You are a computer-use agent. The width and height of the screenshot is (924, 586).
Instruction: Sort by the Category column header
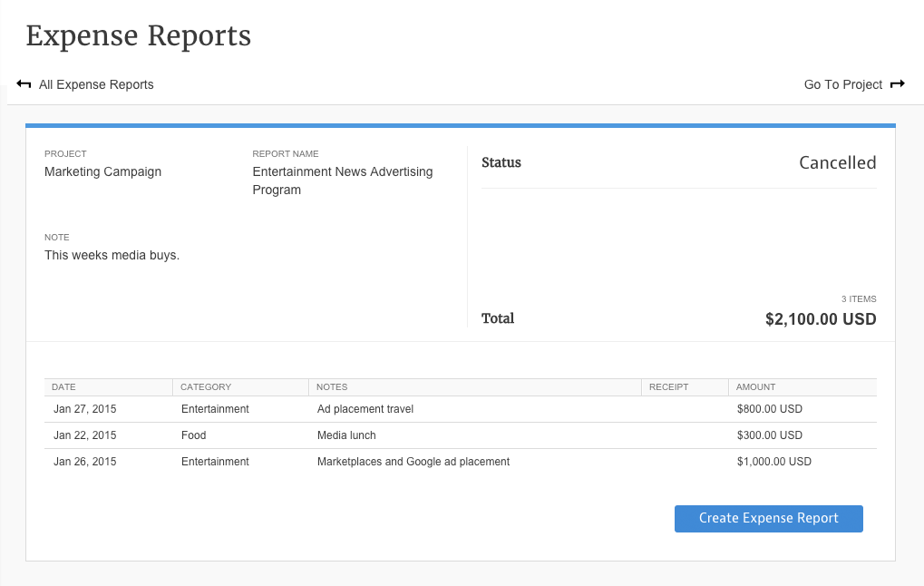tap(206, 387)
